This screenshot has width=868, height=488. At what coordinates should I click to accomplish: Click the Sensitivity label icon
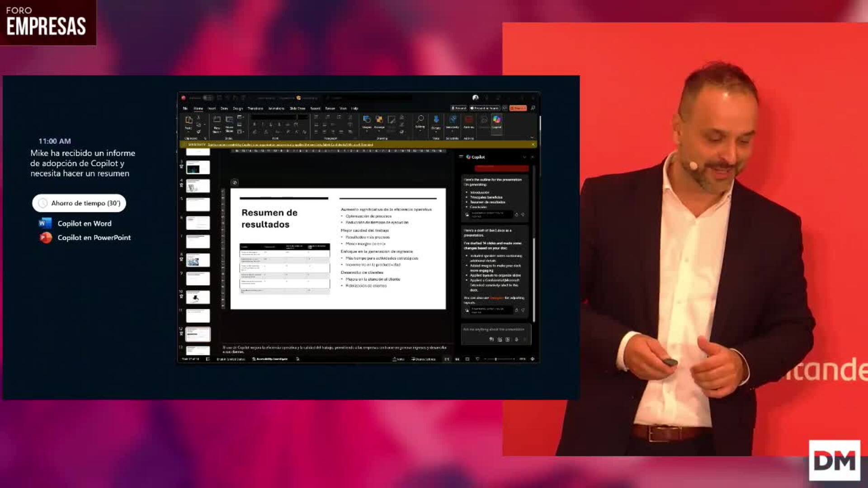point(452,119)
